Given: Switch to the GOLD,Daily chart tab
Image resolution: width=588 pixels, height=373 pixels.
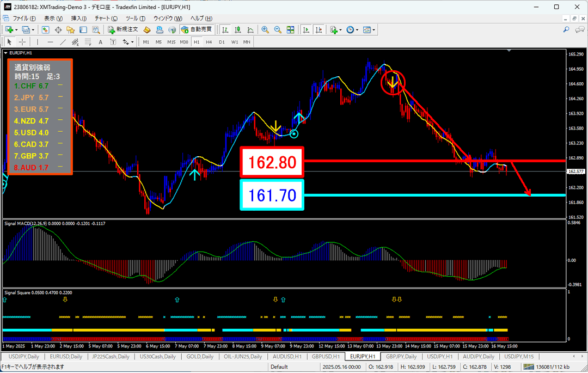Looking at the screenshot, I should tap(199, 357).
